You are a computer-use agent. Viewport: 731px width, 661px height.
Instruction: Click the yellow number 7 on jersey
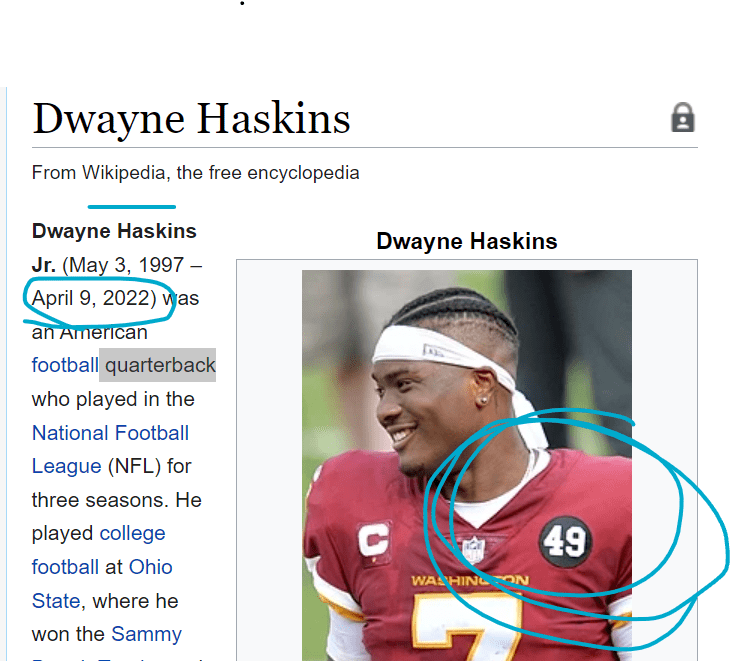pos(468,627)
